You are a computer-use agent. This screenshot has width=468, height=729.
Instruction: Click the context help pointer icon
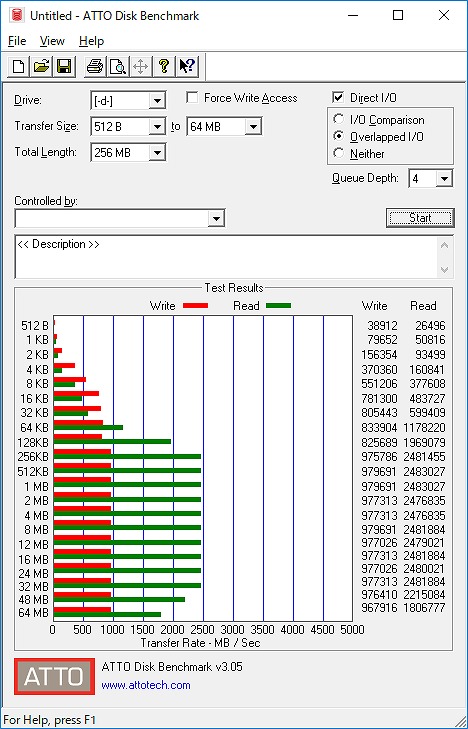click(x=187, y=66)
